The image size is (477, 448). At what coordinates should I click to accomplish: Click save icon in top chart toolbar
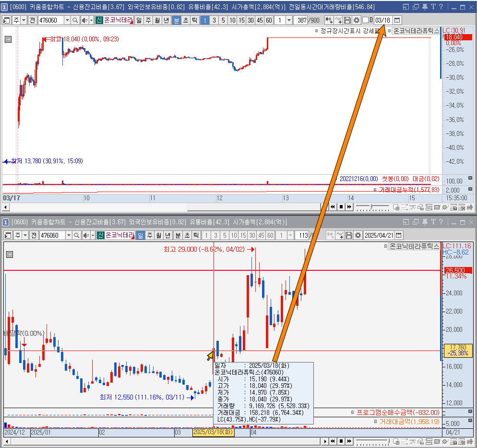coord(348,20)
